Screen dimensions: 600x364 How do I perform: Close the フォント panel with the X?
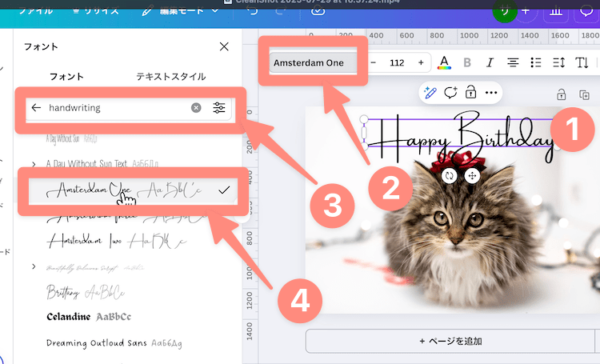(224, 47)
